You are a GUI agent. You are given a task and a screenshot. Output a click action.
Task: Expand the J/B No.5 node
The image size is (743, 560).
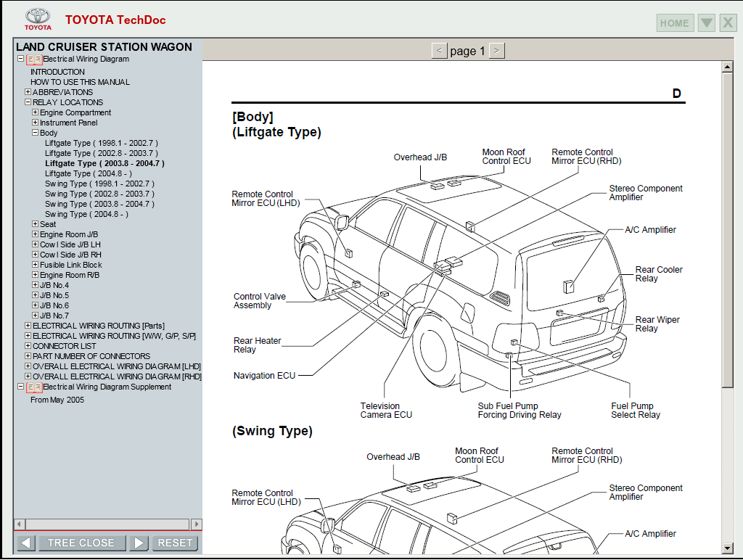click(x=35, y=295)
